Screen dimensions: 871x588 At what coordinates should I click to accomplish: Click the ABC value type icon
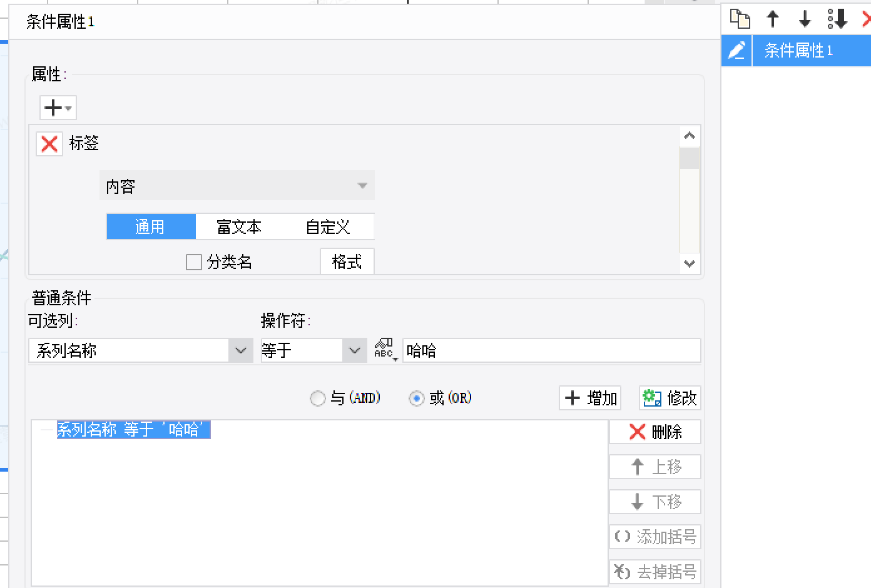pyautogui.click(x=384, y=350)
